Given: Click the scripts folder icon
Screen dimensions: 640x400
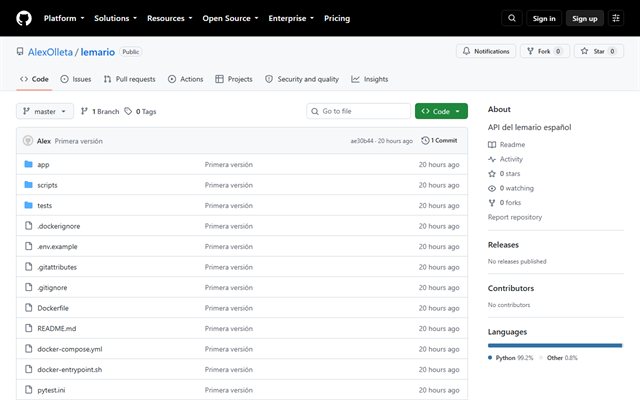Looking at the screenshot, I should click(28, 184).
